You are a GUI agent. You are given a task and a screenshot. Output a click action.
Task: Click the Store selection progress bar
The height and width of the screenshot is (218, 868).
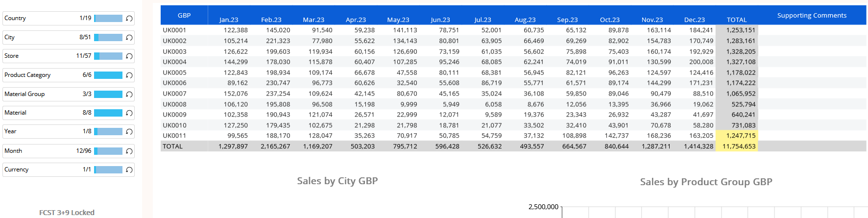(108, 56)
